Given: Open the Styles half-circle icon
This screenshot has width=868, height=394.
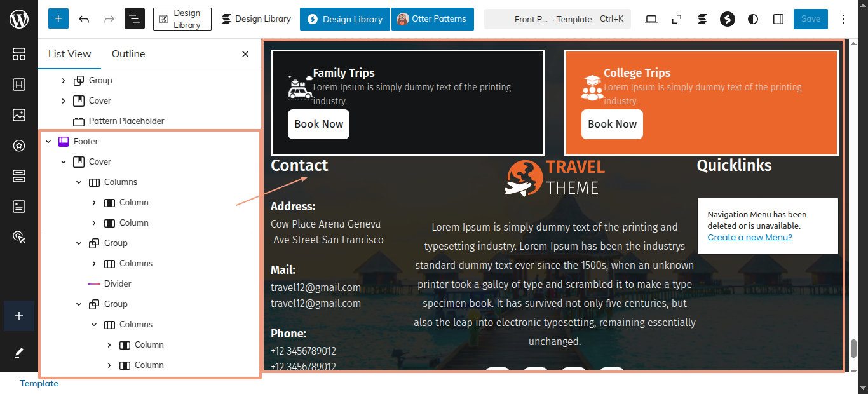Looking at the screenshot, I should (x=753, y=19).
